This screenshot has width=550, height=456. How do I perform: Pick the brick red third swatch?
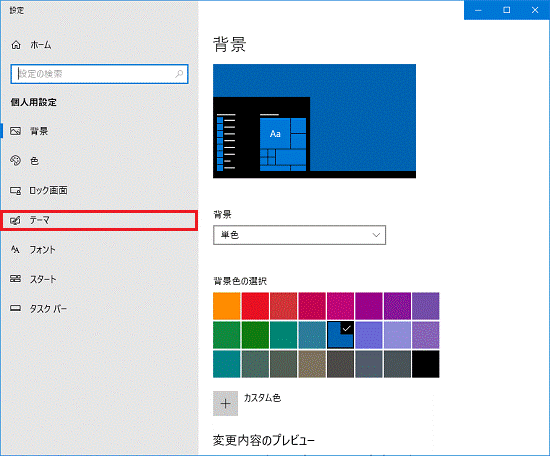[x=283, y=306]
